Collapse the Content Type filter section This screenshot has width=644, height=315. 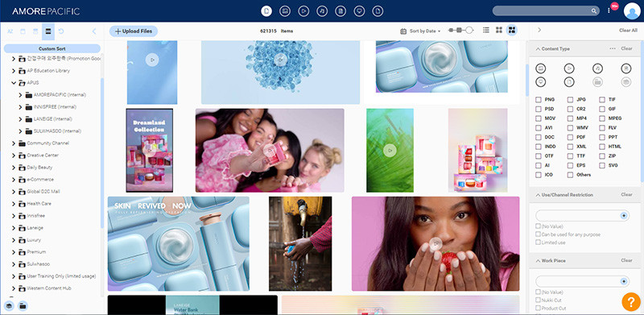[538, 48]
